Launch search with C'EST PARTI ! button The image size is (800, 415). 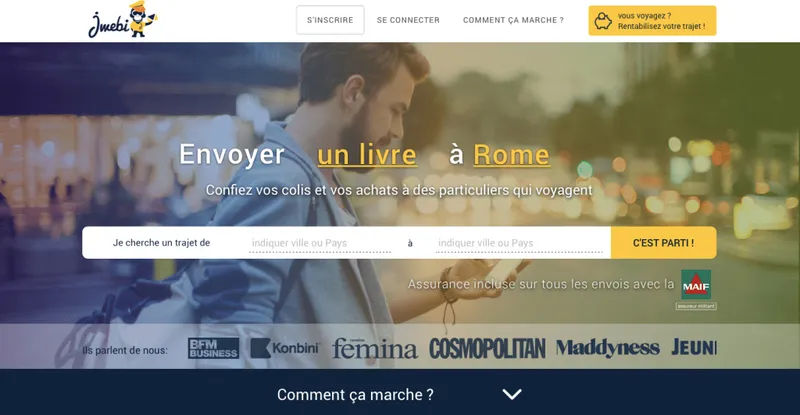pos(663,242)
